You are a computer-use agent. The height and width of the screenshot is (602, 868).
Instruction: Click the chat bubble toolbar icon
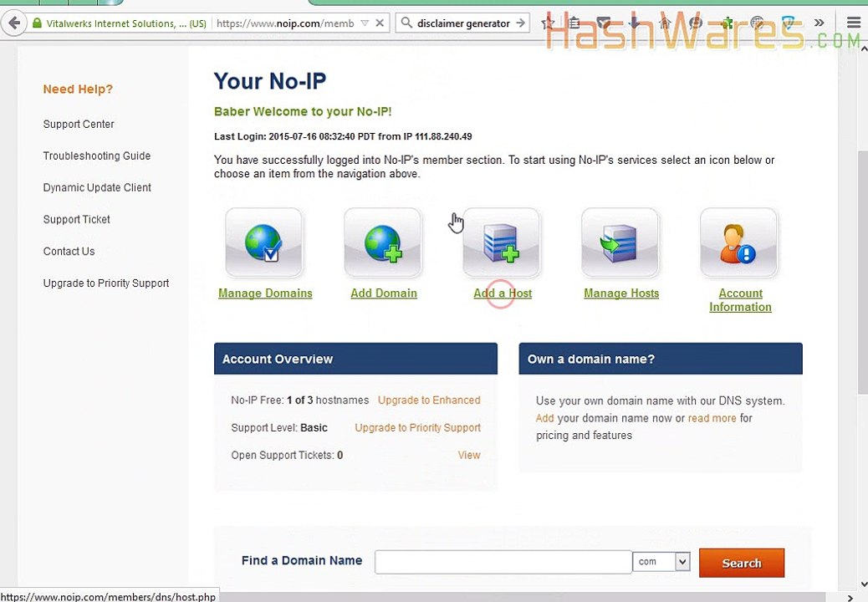(696, 23)
